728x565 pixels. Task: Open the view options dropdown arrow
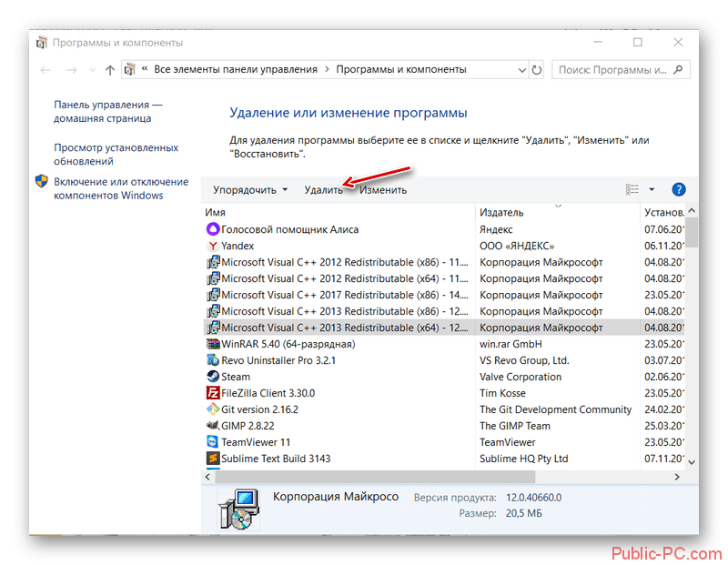pyautogui.click(x=652, y=189)
